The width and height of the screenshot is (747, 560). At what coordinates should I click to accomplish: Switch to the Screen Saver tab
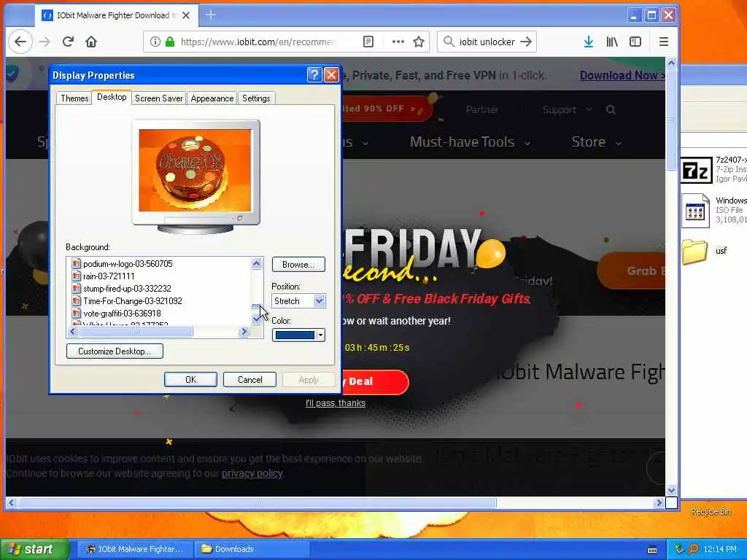[x=158, y=98]
